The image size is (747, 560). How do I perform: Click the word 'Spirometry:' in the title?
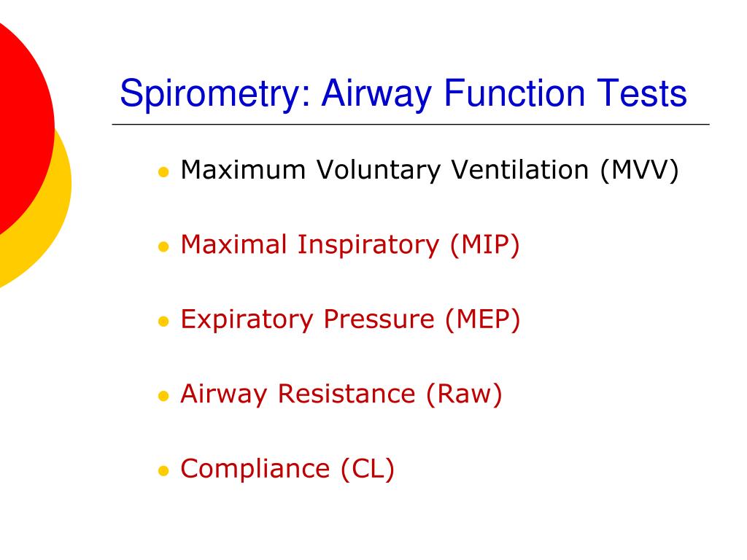point(215,94)
